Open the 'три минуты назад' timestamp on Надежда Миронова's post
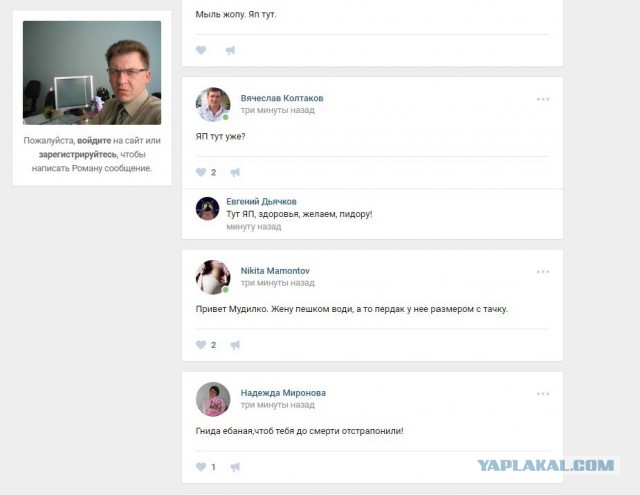Screen dimensions: 640x495 click(278, 405)
